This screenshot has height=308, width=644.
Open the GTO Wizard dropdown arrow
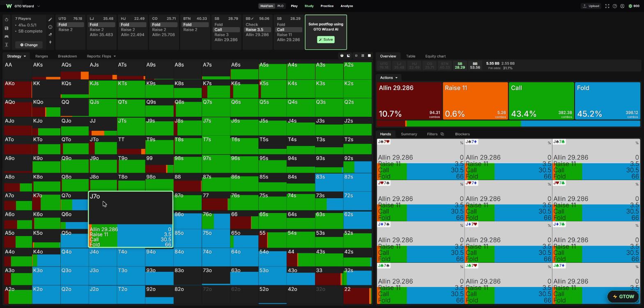coord(39,6)
